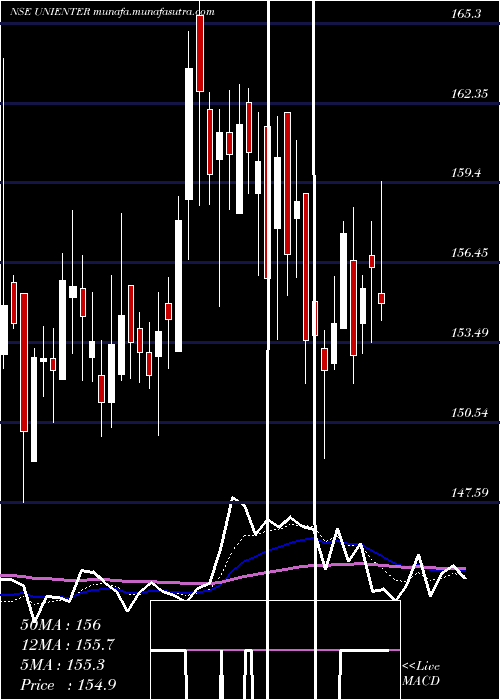Image resolution: width=500 pixels, height=700 pixels.
Task: Click the 50MA : 156 readout
Action: [61, 625]
